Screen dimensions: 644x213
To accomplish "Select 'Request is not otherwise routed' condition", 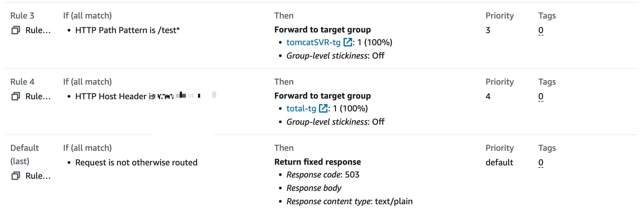I will point(136,163).
